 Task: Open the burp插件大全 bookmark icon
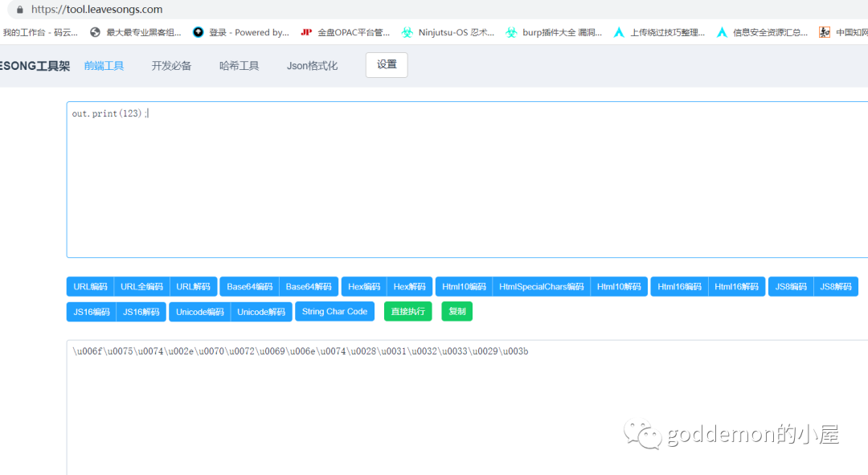(511, 33)
